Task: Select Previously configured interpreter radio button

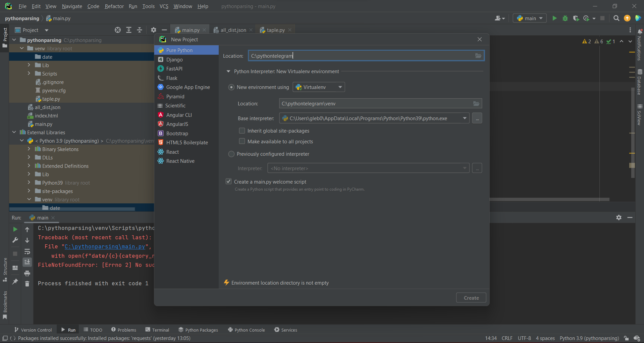Action: click(x=231, y=154)
